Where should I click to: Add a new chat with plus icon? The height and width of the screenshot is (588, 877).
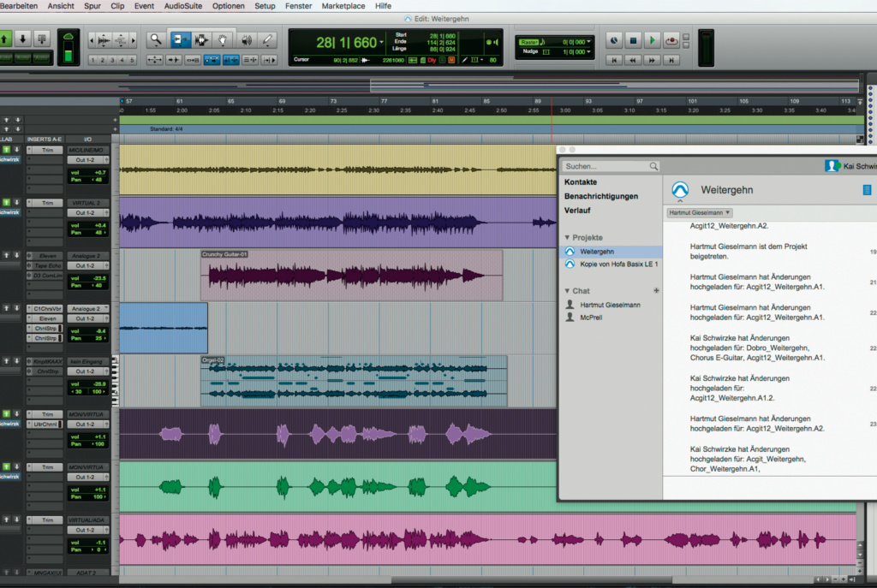(x=656, y=291)
